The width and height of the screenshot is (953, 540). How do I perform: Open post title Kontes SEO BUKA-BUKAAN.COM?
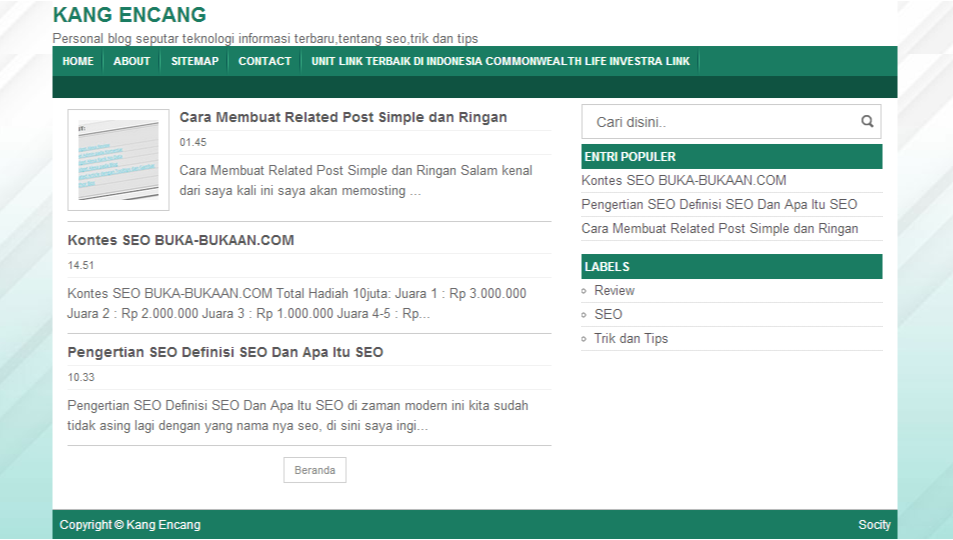(x=181, y=240)
